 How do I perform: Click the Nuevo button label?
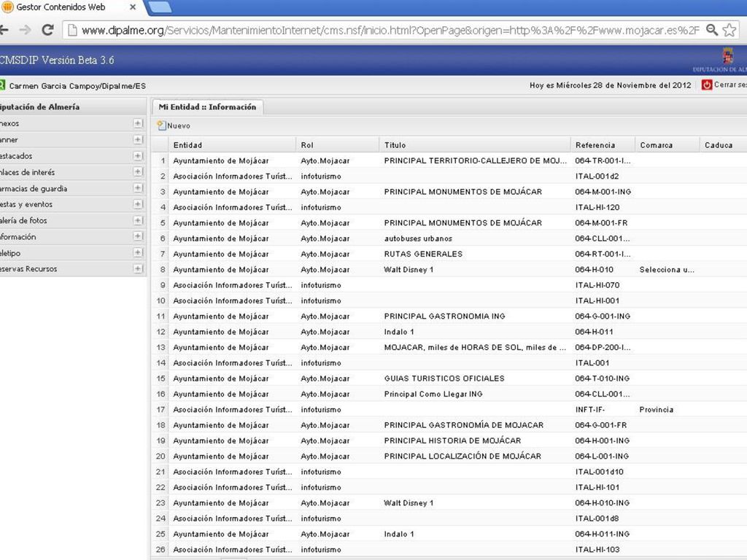179,125
